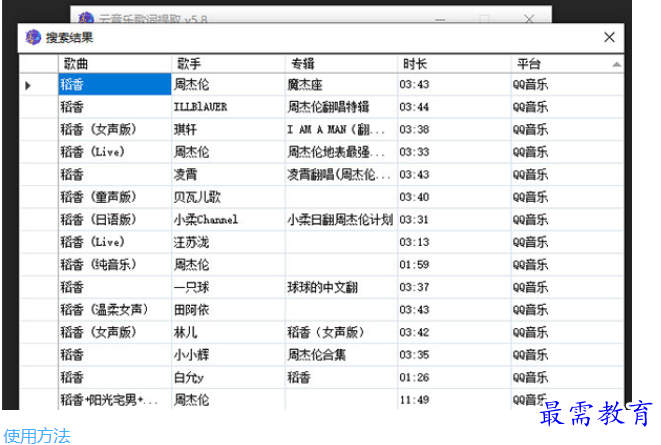Select song 稻香 (温柔女声)
The image size is (661, 445).
pyautogui.click(x=115, y=310)
